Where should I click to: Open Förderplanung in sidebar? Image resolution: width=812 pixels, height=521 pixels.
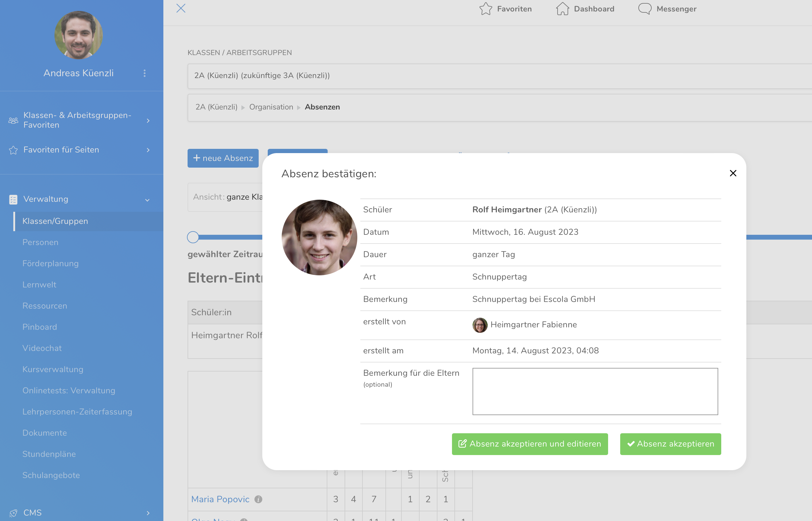pos(51,264)
